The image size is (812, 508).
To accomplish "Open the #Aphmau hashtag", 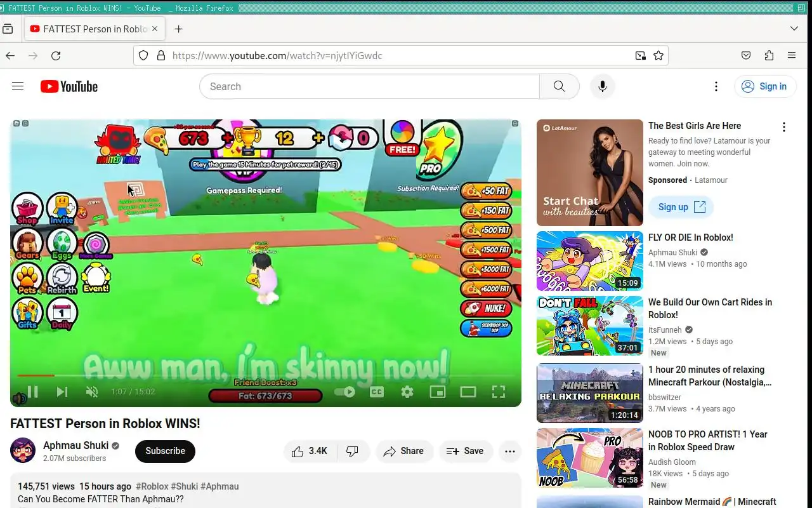I will [219, 486].
